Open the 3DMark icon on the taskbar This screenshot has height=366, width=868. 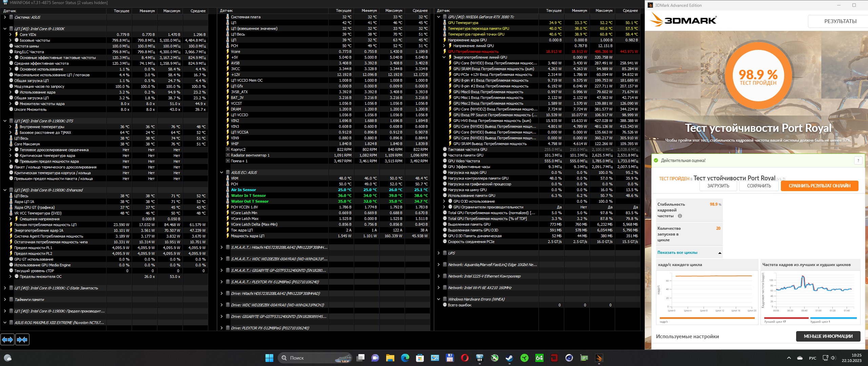pyautogui.click(x=599, y=358)
